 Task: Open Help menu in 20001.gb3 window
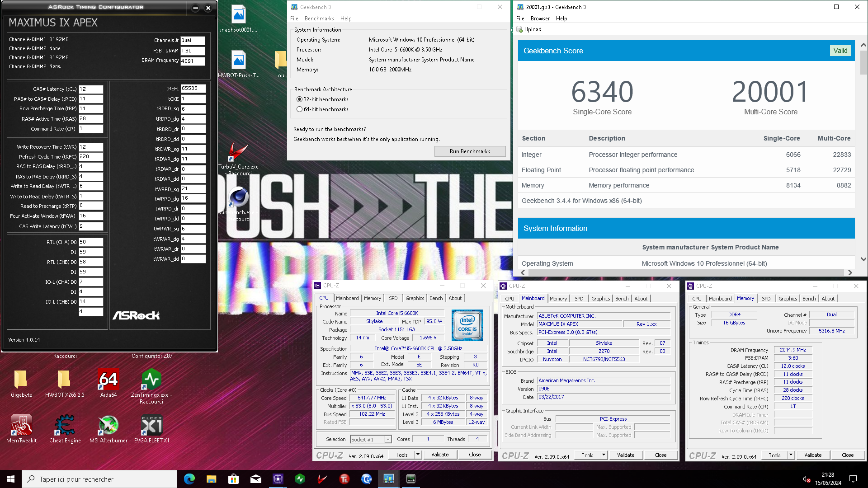(x=561, y=19)
